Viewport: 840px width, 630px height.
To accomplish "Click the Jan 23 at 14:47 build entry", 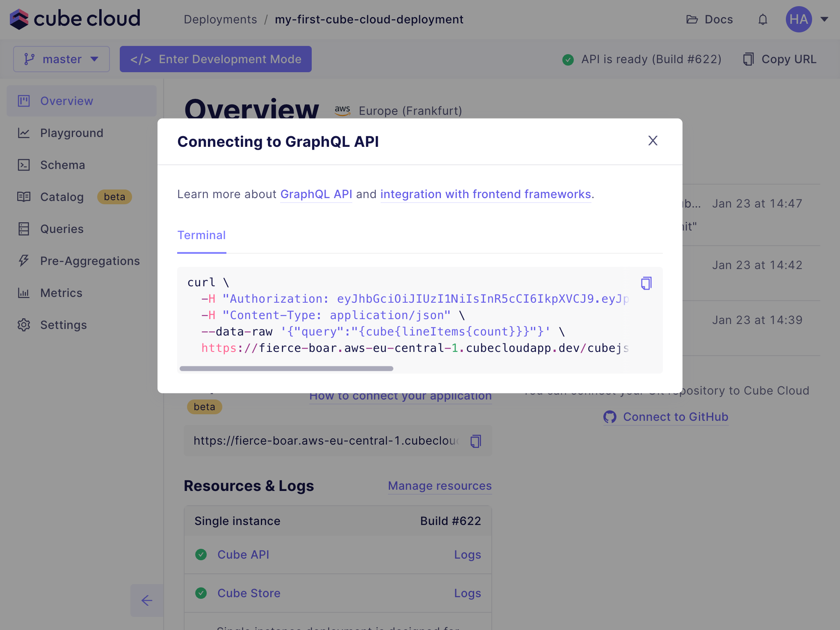I will pyautogui.click(x=757, y=203).
